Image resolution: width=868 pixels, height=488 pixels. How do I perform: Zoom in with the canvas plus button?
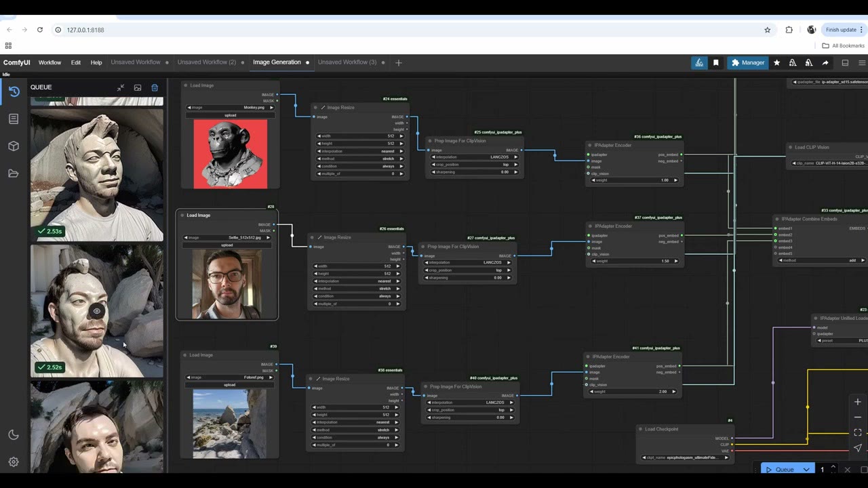(858, 402)
